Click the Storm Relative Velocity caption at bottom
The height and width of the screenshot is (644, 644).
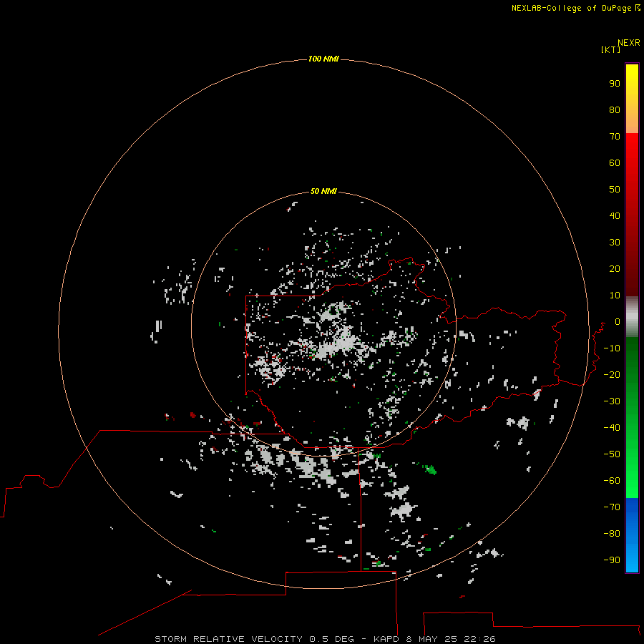[x=325, y=639]
